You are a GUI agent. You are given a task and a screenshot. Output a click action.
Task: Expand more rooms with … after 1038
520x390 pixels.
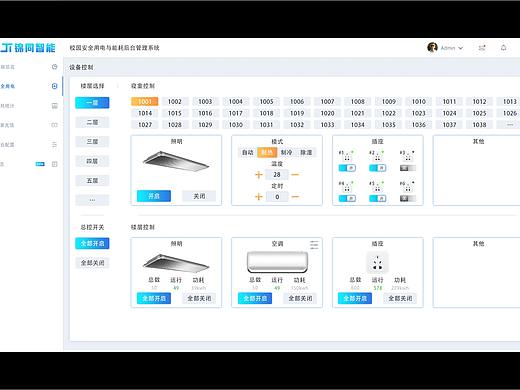pyautogui.click(x=510, y=125)
